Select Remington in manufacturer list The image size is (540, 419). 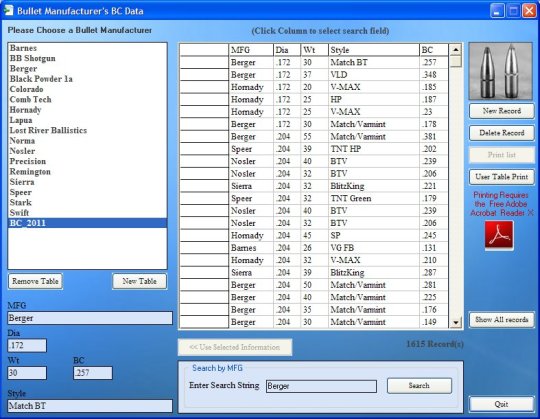pyautogui.click(x=87, y=172)
